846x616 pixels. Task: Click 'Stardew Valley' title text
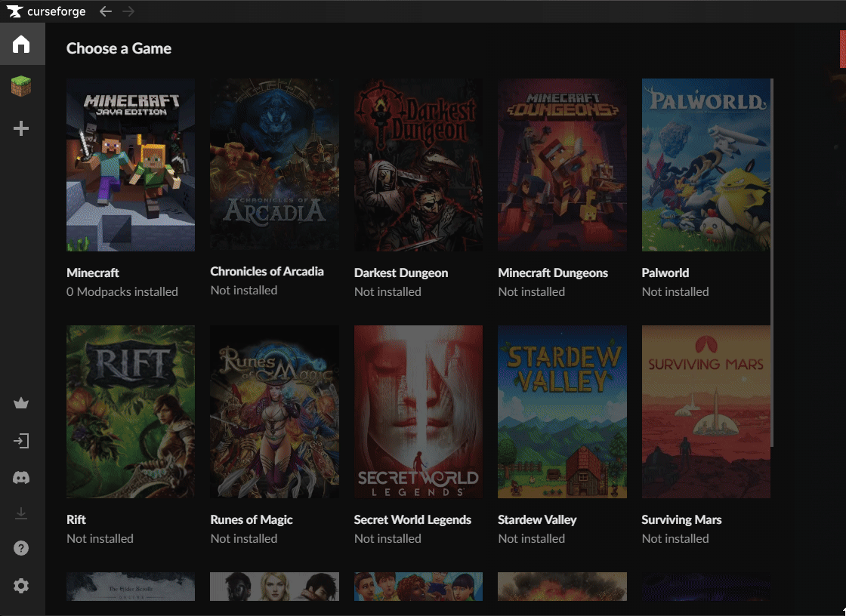pyautogui.click(x=537, y=519)
